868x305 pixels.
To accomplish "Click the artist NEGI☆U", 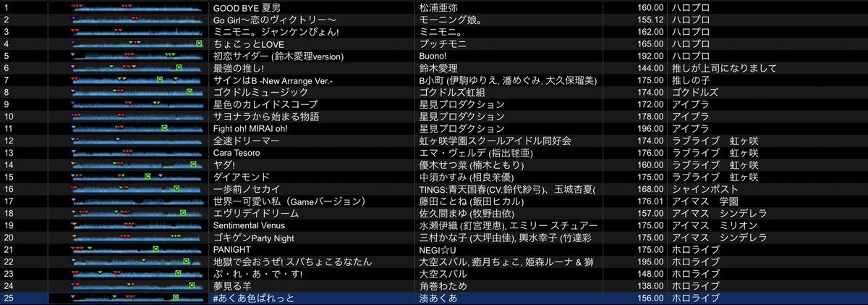I will [x=437, y=250].
